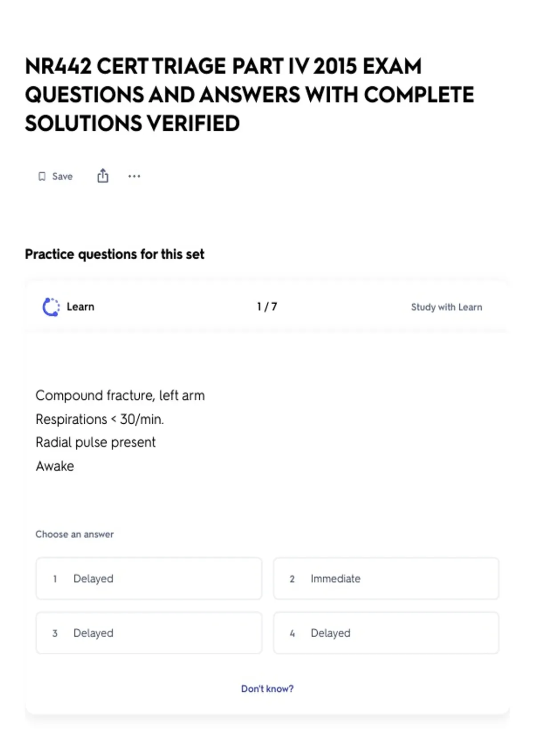This screenshot has width=534, height=756.
Task: Select answer option 1 Delayed
Action: [149, 579]
